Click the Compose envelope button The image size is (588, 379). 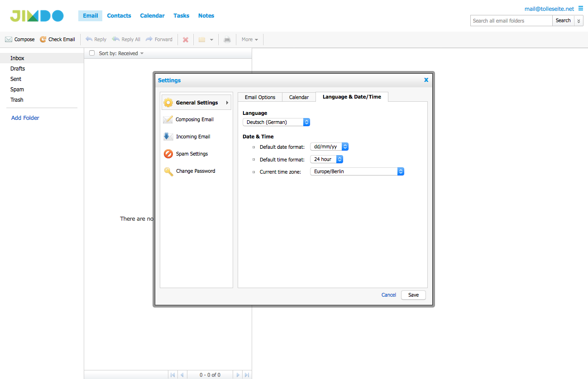tap(20, 39)
